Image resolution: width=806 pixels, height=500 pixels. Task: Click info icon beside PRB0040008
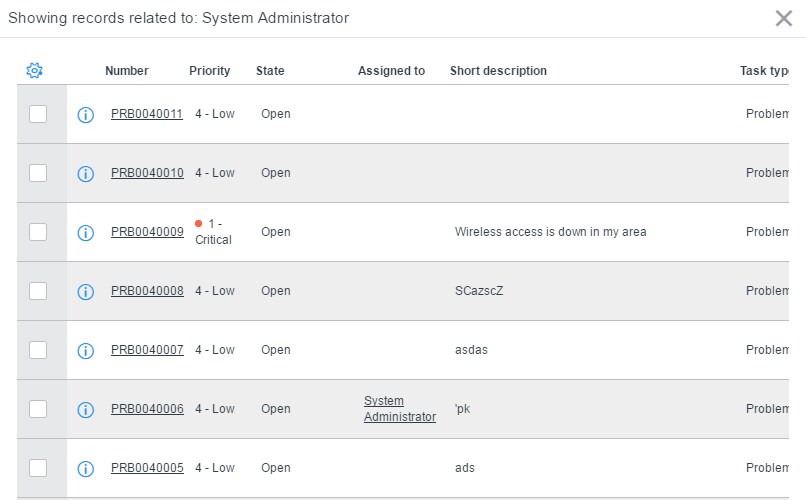tap(85, 292)
